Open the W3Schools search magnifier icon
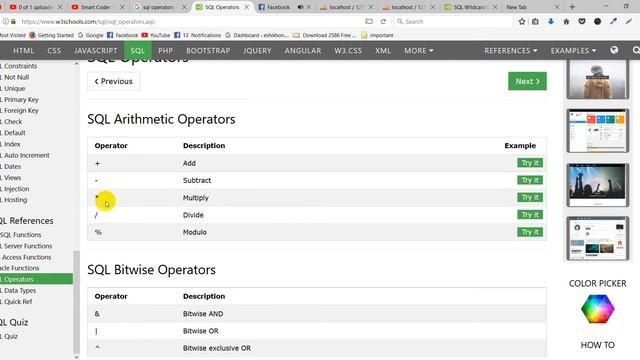Image resolution: width=640 pixels, height=360 pixels. (636, 50)
